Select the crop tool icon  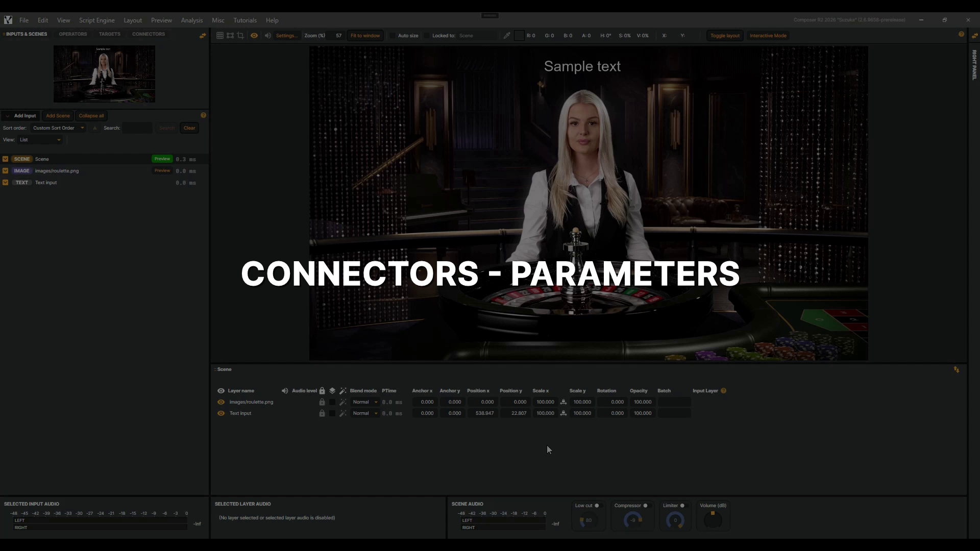pos(240,36)
